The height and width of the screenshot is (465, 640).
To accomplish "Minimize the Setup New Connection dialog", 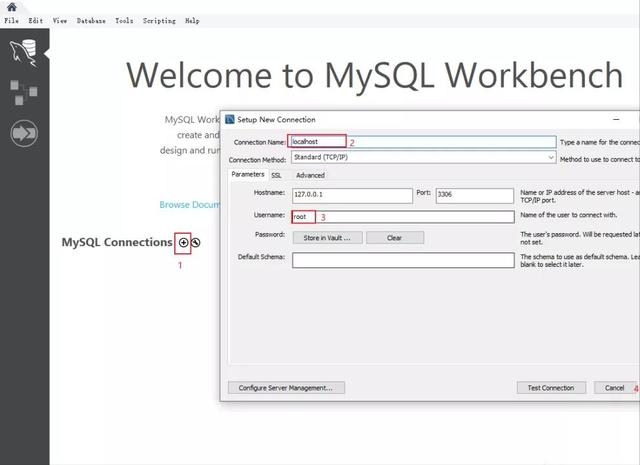I will pyautogui.click(x=616, y=119).
